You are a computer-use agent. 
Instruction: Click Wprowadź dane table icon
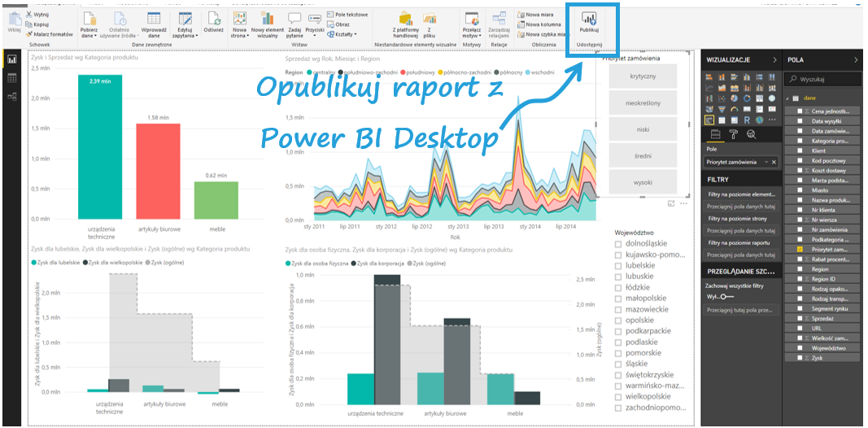(153, 20)
